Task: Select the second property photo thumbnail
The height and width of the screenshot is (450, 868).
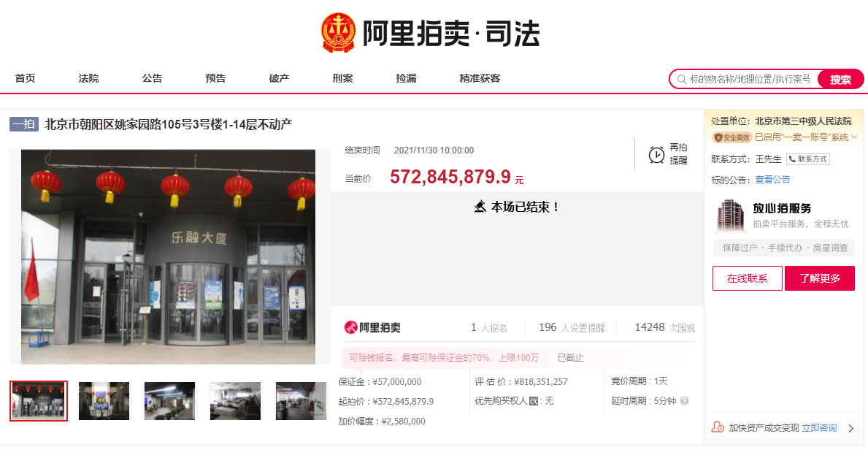Action: (x=104, y=400)
